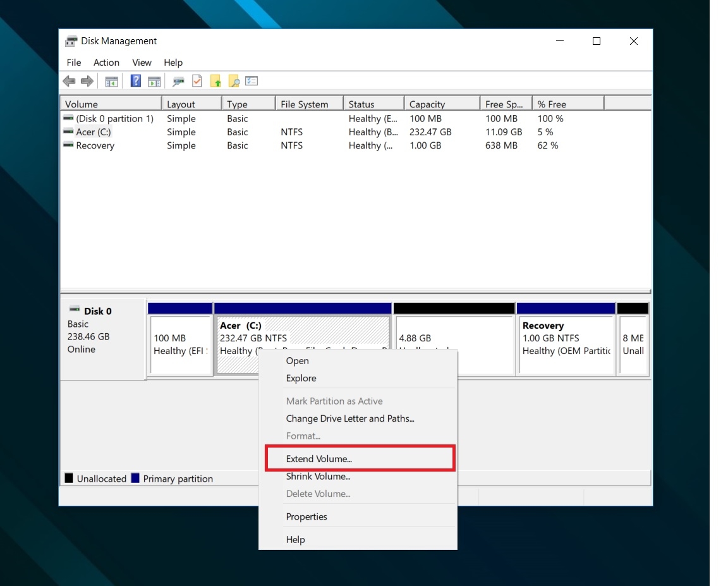Screen dimensions: 728x586
Task: Click the folder with magnifier toolbar icon
Action: click(x=234, y=81)
